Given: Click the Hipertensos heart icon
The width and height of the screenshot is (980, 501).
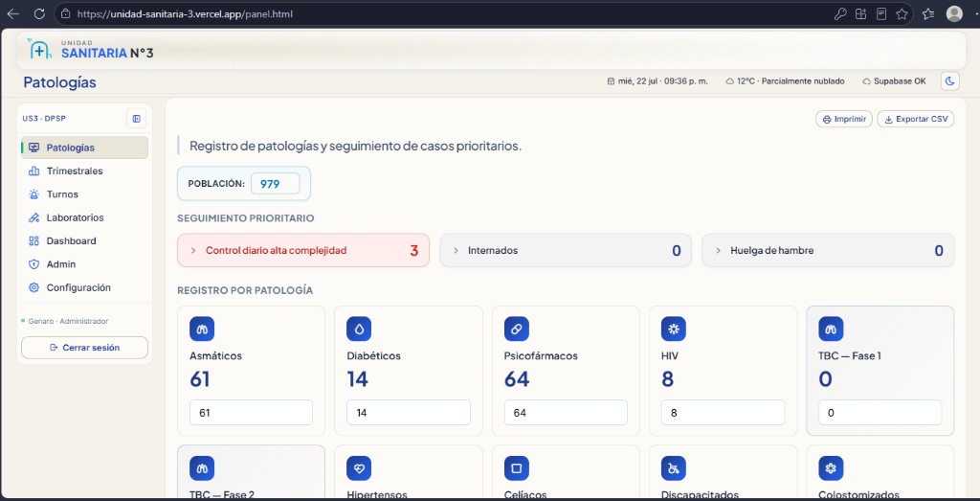Looking at the screenshot, I should (360, 467).
